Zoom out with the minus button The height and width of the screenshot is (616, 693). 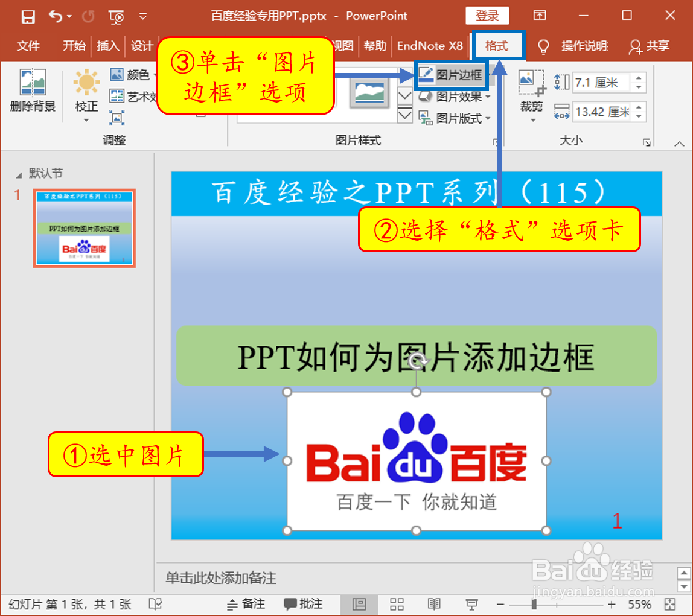click(x=500, y=604)
